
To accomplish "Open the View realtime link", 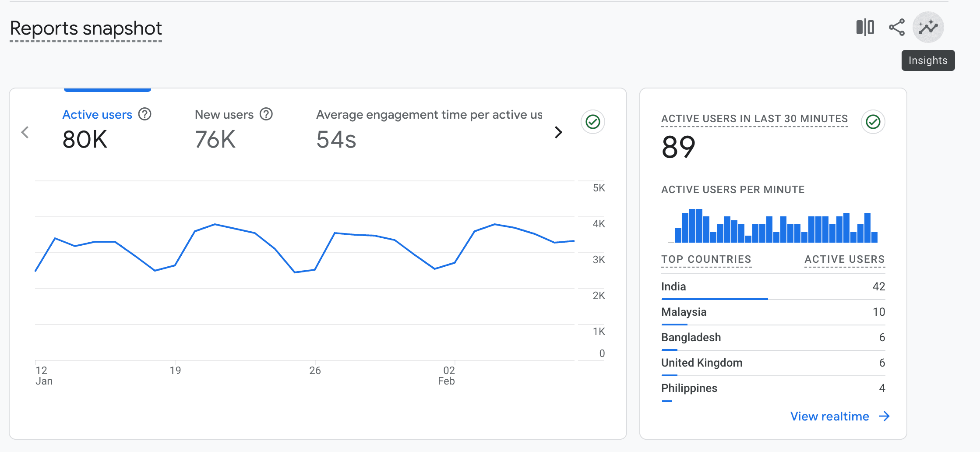I will (x=829, y=416).
